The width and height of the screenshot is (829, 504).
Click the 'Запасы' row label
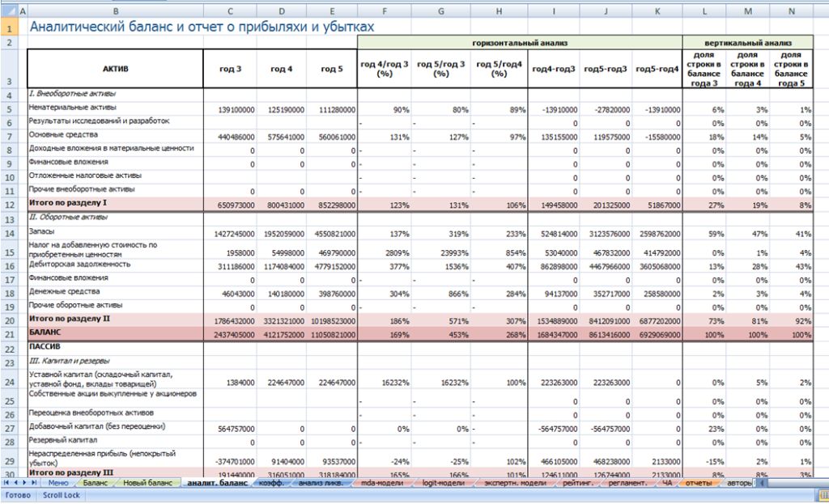click(x=42, y=231)
